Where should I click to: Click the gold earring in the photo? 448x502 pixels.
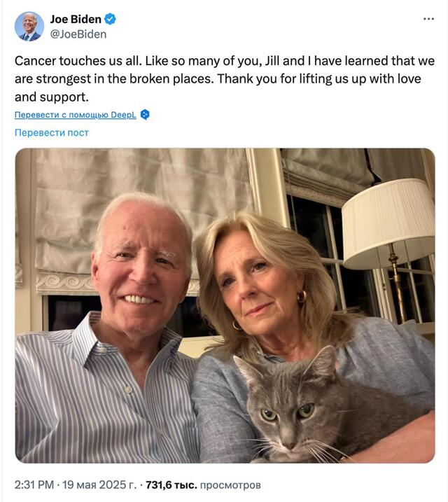(302, 297)
